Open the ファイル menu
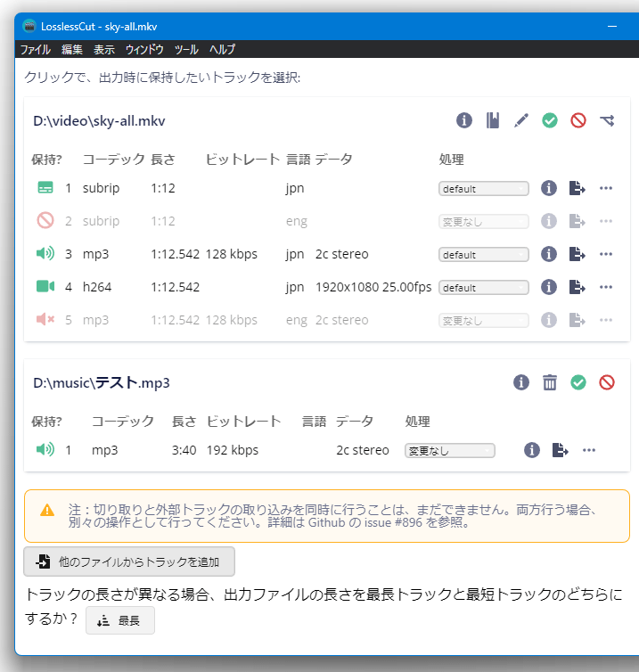The width and height of the screenshot is (639, 672). (36, 49)
